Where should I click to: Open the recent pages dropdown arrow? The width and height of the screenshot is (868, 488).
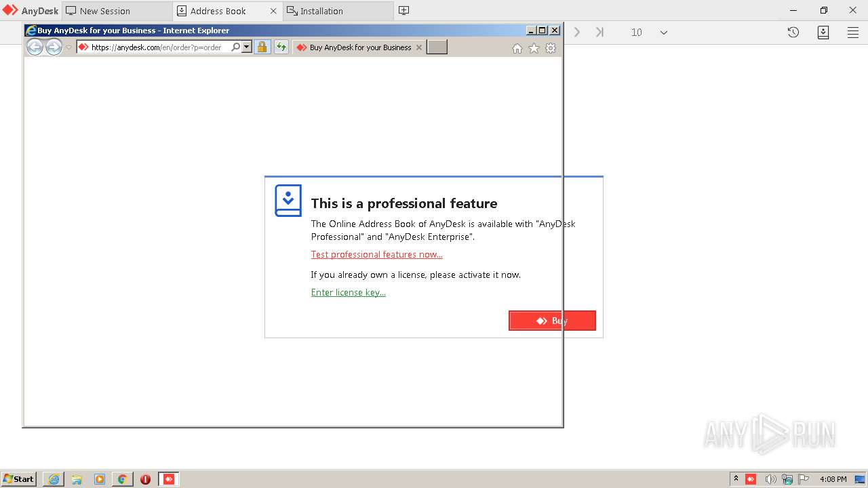(x=68, y=47)
